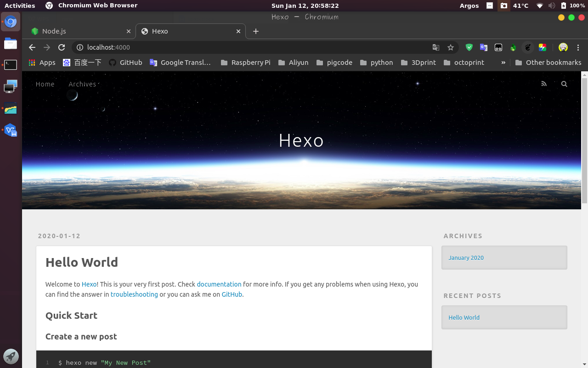
Task: Click the battery 100% indicator
Action: click(x=573, y=6)
